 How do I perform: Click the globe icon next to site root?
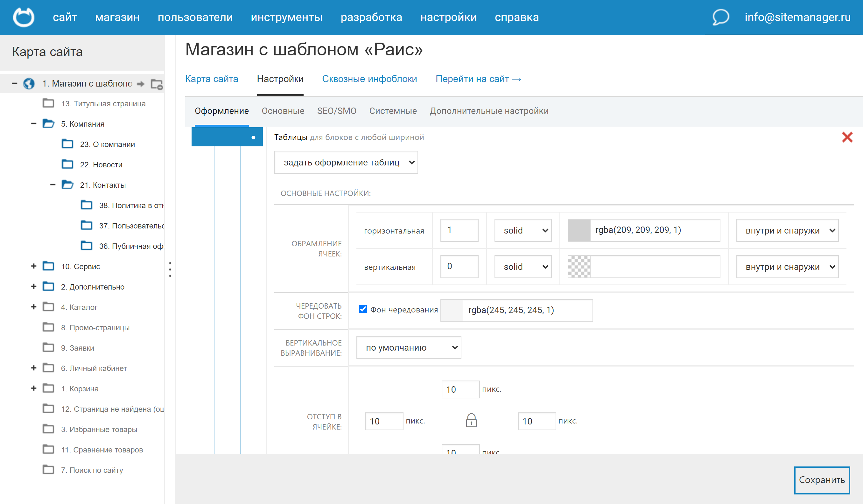pyautogui.click(x=29, y=84)
